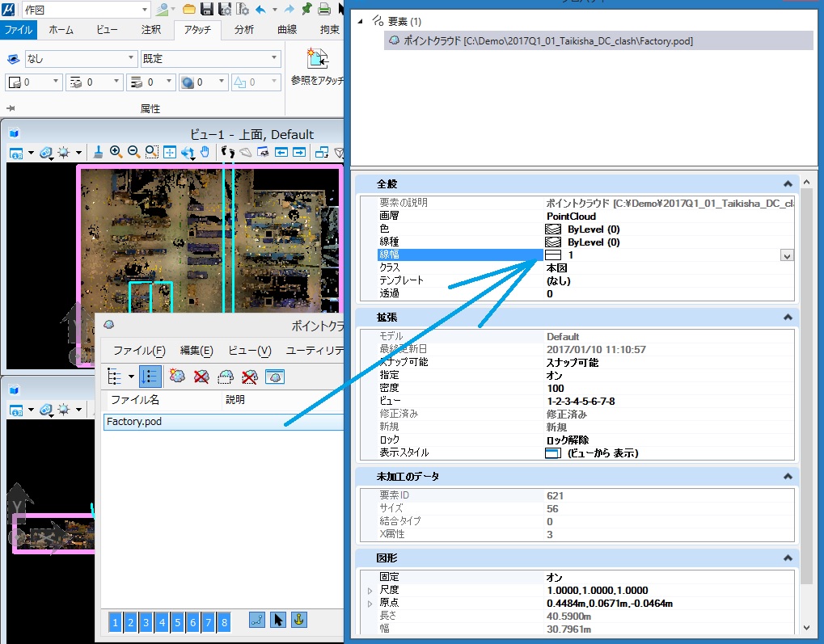
Task: Fit view in View 1 toolbar
Action: pos(169,153)
